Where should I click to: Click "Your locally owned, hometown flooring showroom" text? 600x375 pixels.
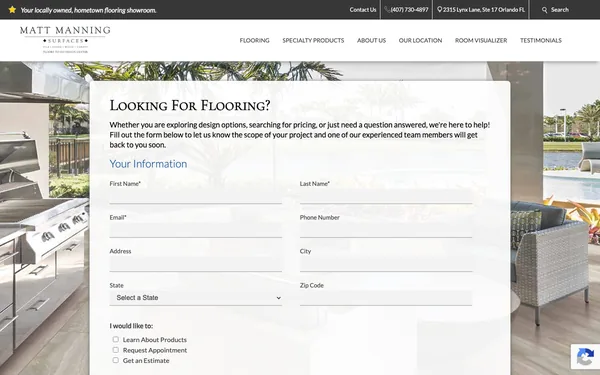[x=88, y=10]
